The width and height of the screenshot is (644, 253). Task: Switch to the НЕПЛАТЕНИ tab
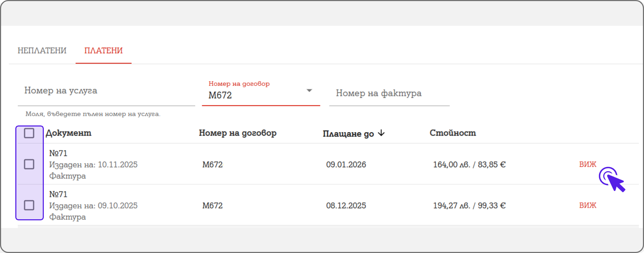[42, 50]
